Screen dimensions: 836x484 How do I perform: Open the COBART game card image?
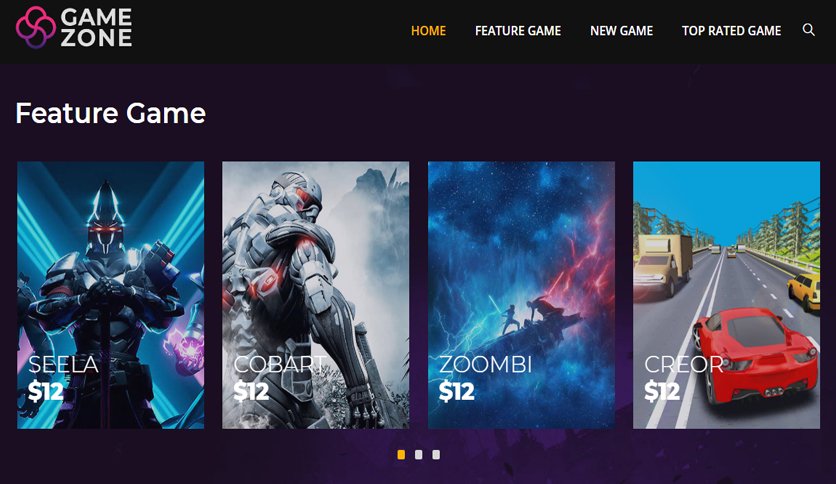[316, 295]
